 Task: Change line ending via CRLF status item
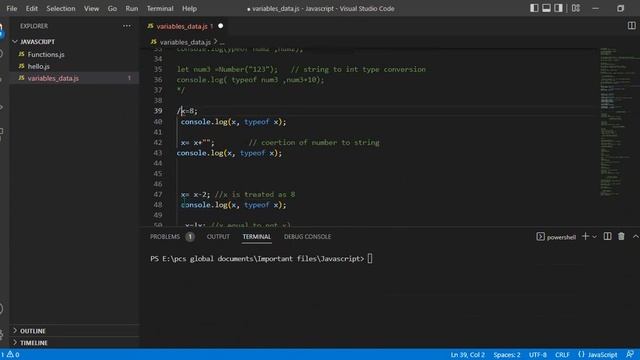(x=562, y=355)
